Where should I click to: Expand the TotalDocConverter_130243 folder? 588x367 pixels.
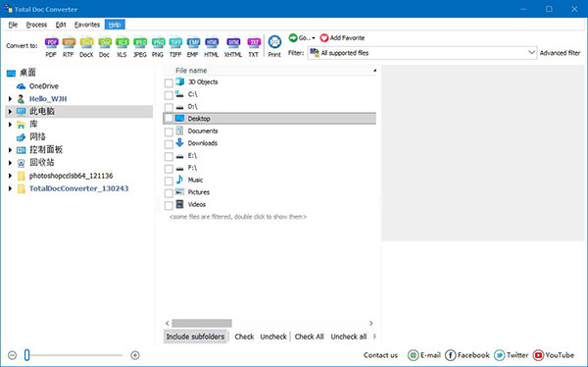[10, 188]
